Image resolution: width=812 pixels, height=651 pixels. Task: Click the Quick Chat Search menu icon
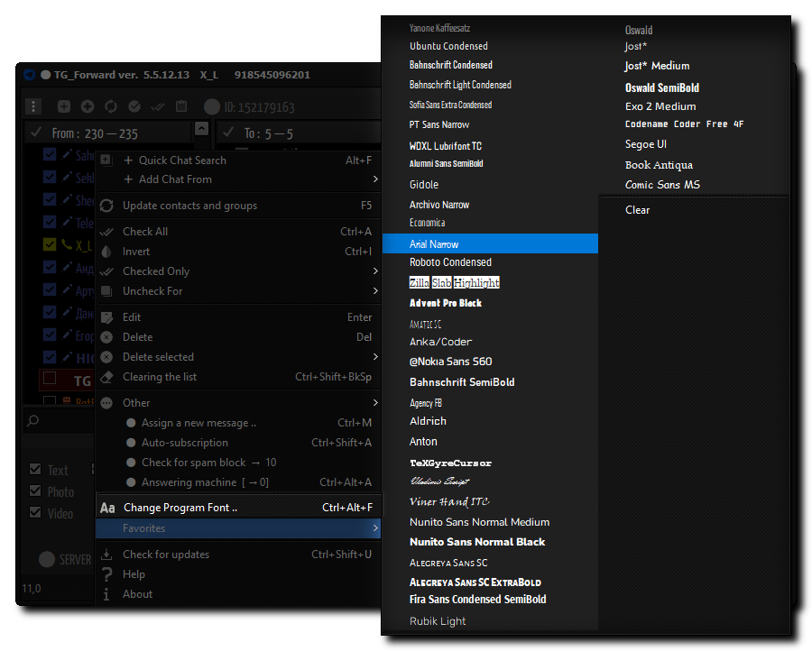(x=106, y=160)
